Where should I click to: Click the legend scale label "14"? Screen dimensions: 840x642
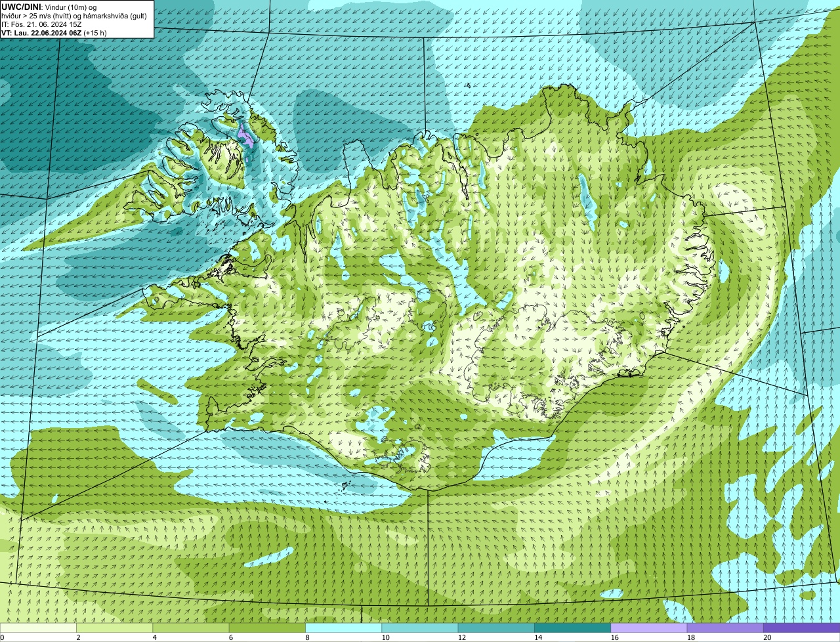coord(538,637)
